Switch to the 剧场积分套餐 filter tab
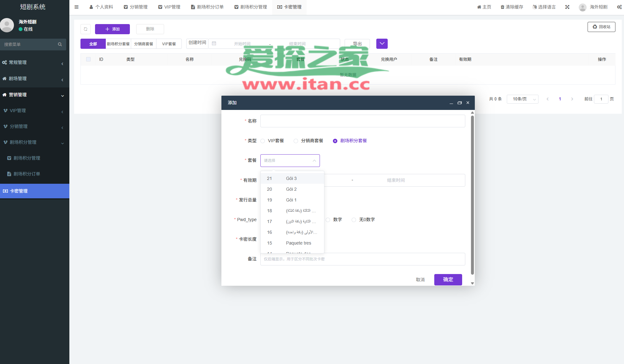Image resolution: width=624 pixels, height=364 pixels. (x=118, y=44)
